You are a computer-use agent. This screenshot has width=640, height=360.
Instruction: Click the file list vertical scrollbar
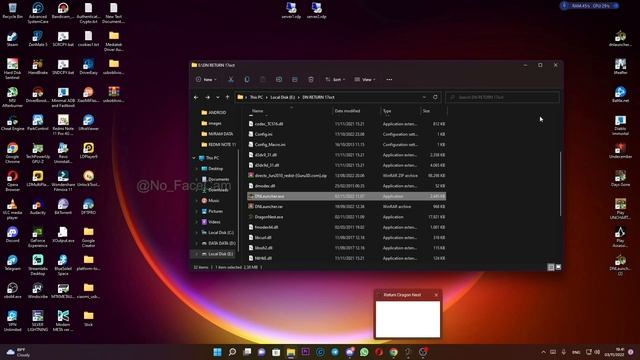click(x=560, y=184)
